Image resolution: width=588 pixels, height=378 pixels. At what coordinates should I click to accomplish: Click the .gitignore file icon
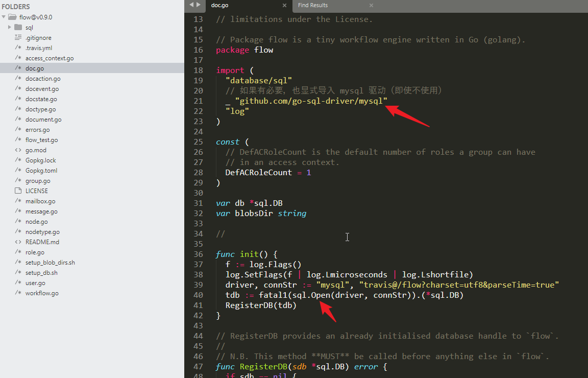coord(18,38)
